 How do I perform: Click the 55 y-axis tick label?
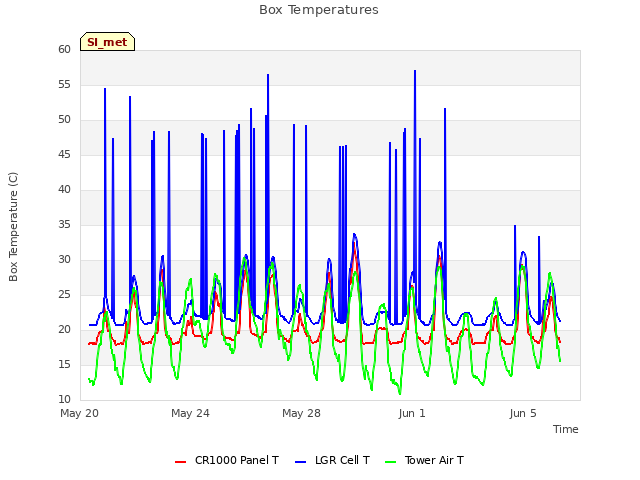tap(64, 84)
